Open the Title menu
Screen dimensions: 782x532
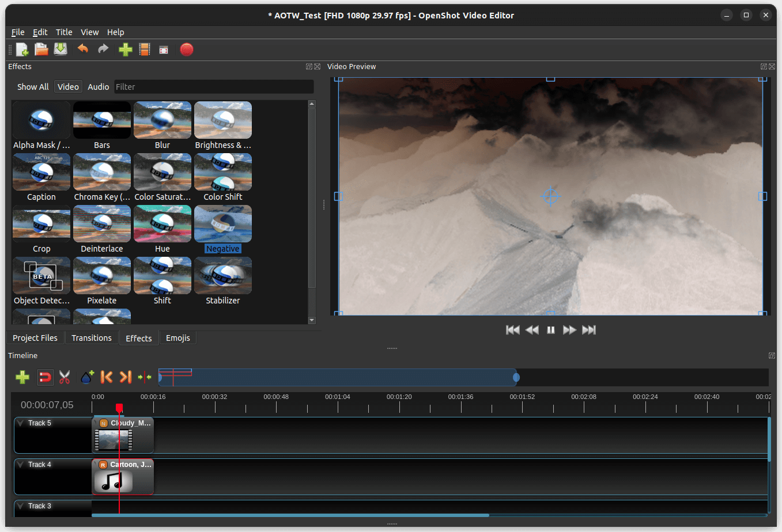64,32
